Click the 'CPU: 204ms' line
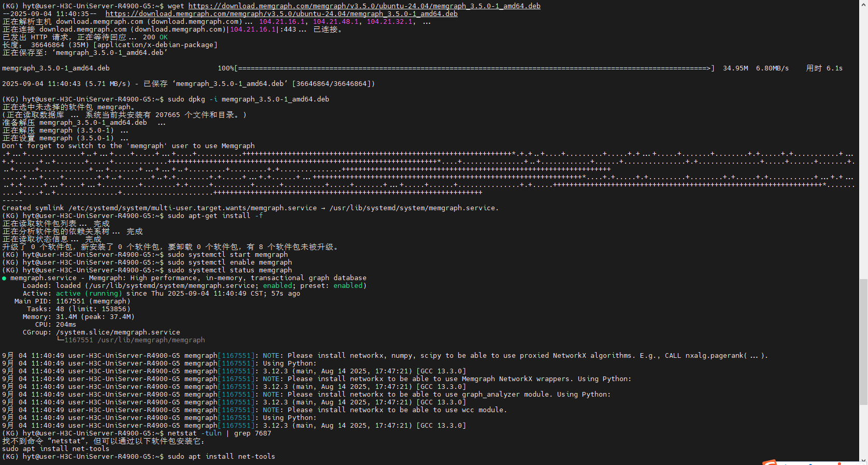The height and width of the screenshot is (465, 868). tap(55, 325)
